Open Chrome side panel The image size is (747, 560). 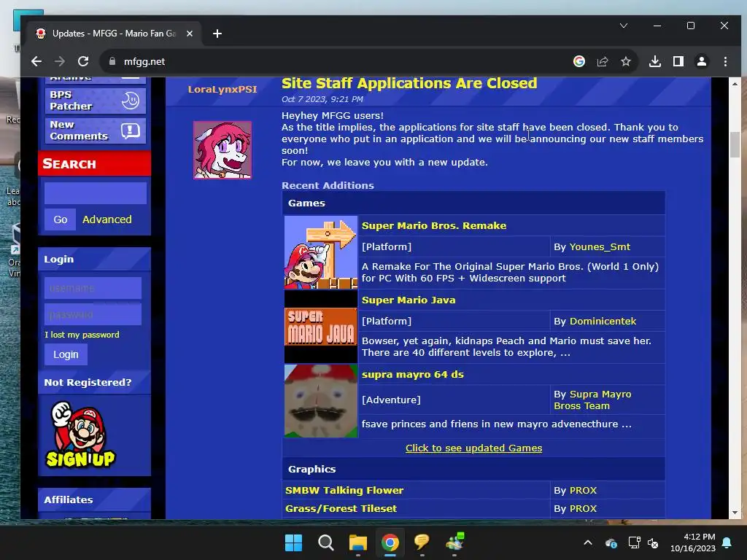(678, 61)
